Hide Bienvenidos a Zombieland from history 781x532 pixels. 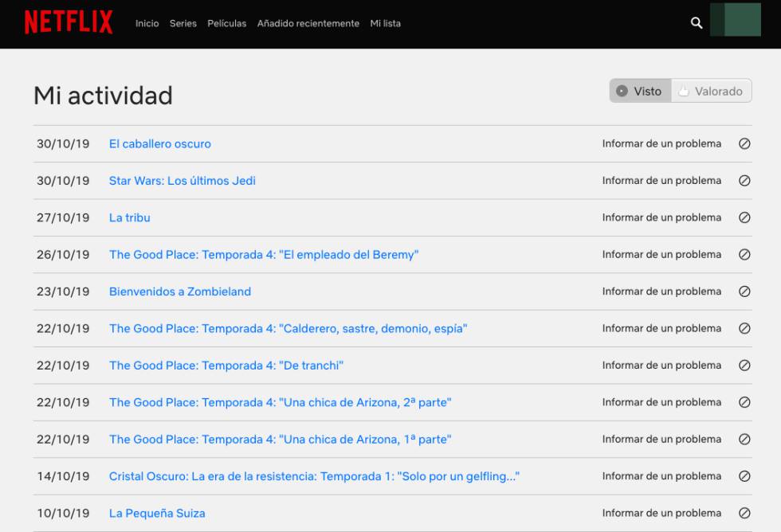tap(744, 291)
